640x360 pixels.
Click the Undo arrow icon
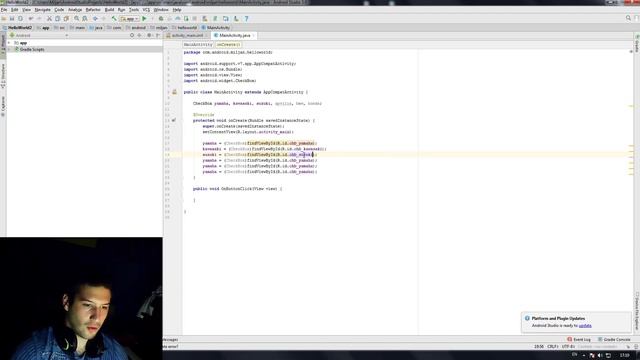31,18
